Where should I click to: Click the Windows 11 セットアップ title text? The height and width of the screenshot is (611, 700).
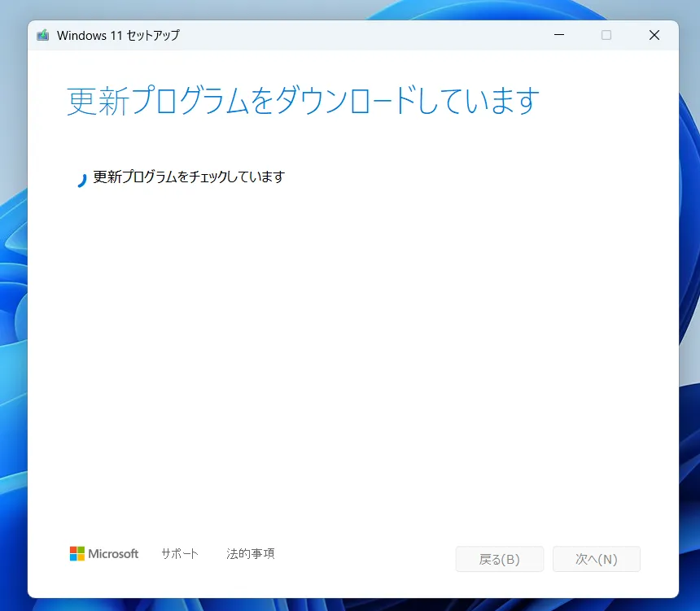pyautogui.click(x=118, y=35)
